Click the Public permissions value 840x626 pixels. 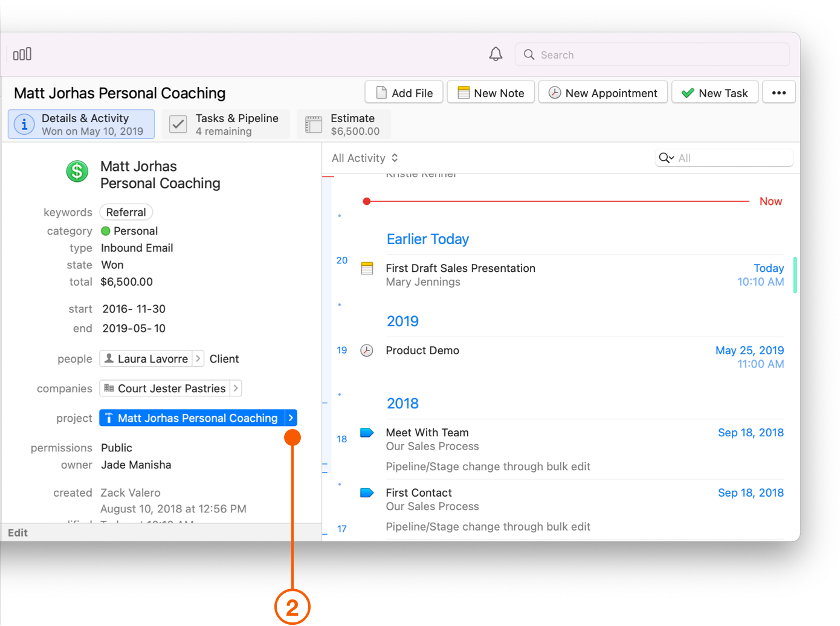coord(117,448)
